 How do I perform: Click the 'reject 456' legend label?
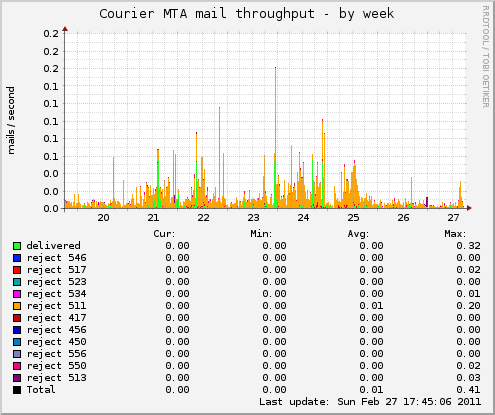(56, 330)
